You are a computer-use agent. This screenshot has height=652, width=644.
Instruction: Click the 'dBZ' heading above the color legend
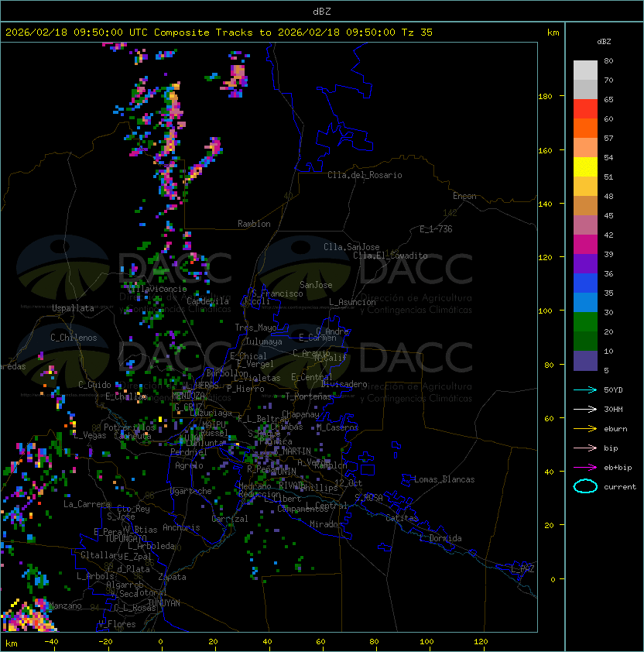604,42
